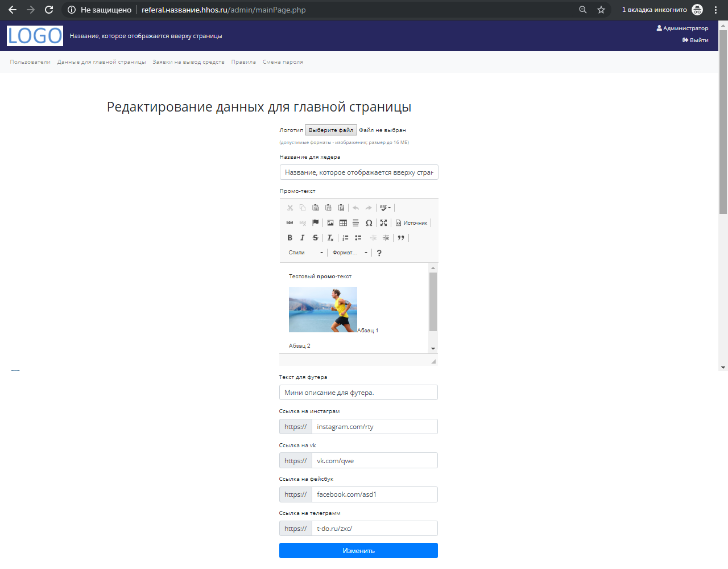This screenshot has width=728, height=569.
Task: Select the runner image in the editor
Action: tap(323, 310)
